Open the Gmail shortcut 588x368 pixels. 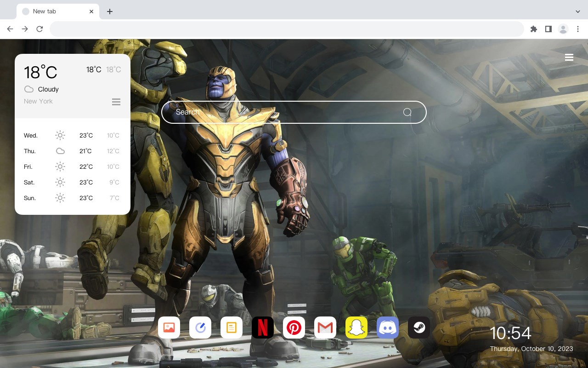click(x=325, y=328)
